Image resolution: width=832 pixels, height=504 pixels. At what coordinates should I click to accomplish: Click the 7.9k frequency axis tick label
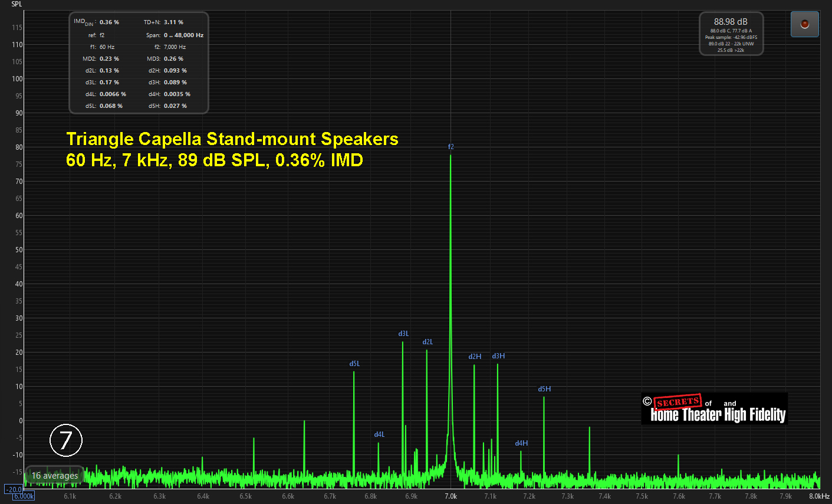pyautogui.click(x=785, y=496)
